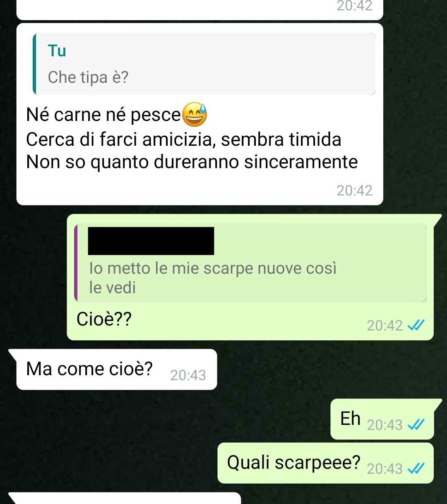Screen dimensions: 447x504
Task: Tap the 20:43 timestamp beside 'Ma come cioè?'
Action: 188,375
